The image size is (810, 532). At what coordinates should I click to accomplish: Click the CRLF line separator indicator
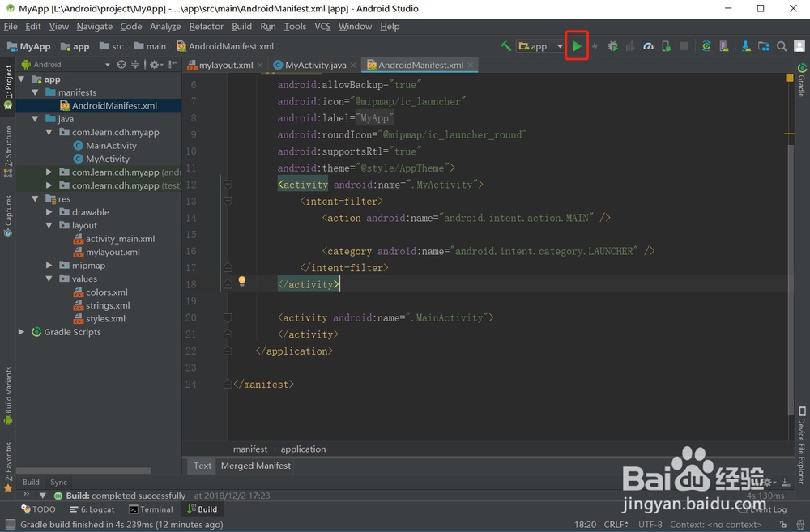pyautogui.click(x=616, y=524)
